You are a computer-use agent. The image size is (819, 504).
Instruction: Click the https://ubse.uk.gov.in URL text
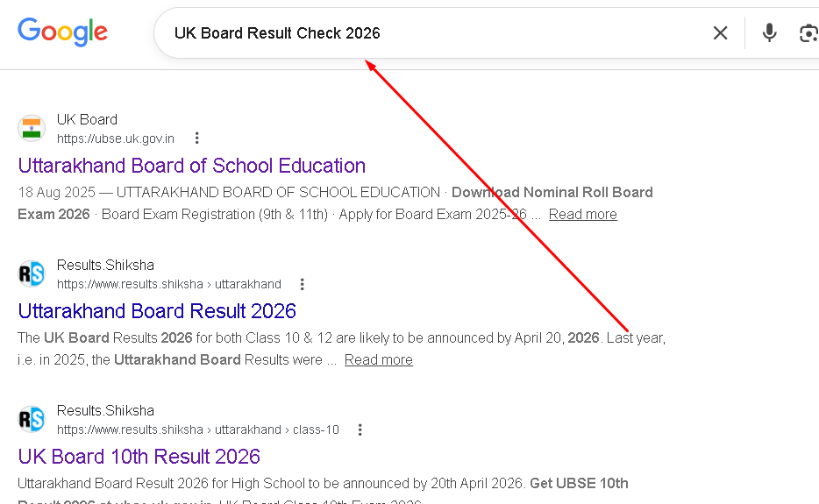[x=116, y=138]
